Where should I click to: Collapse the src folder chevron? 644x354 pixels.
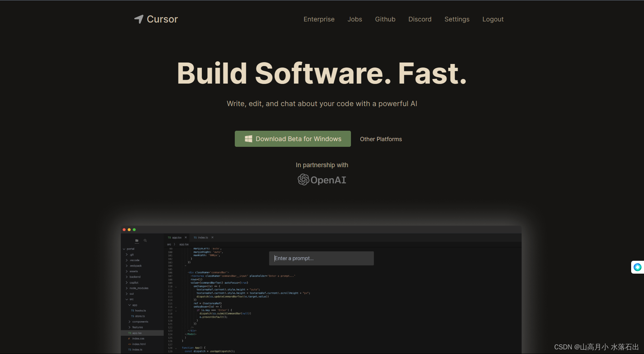click(x=127, y=299)
